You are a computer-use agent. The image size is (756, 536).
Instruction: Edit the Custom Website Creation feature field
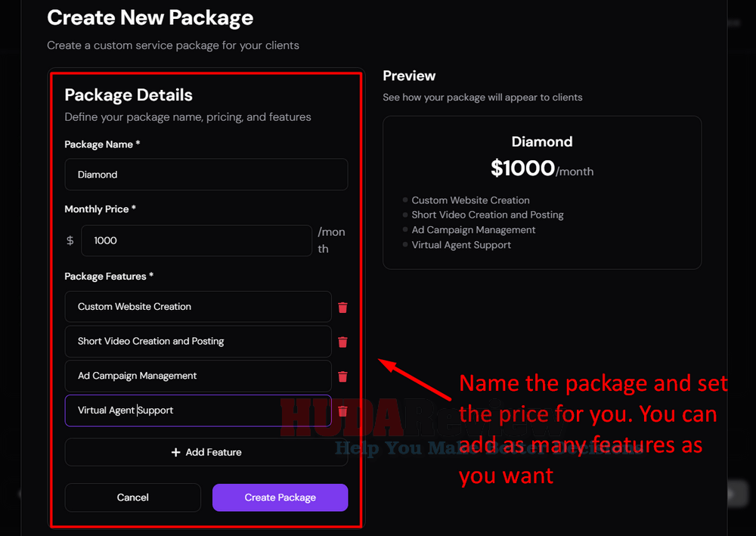coord(198,307)
